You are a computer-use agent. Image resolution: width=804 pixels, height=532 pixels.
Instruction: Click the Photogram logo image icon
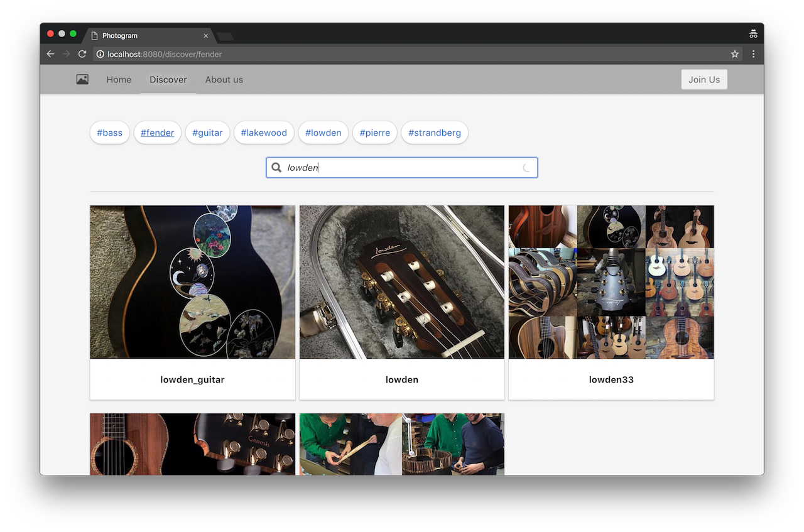82,79
